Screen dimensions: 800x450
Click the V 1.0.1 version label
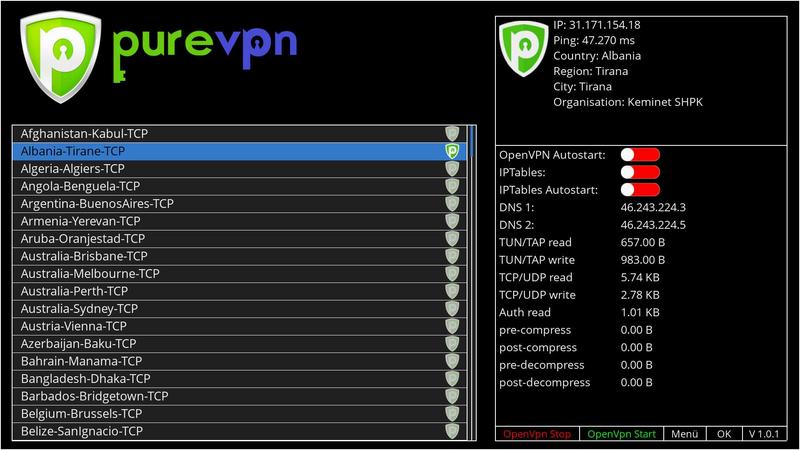(x=764, y=434)
